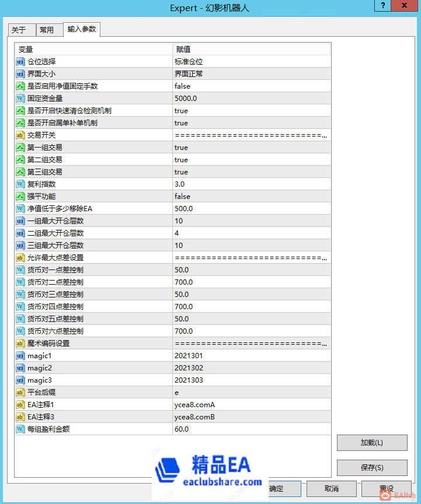Edit the ycea8.comB comment value
Image resolution: width=421 pixels, height=504 pixels.
click(252, 416)
